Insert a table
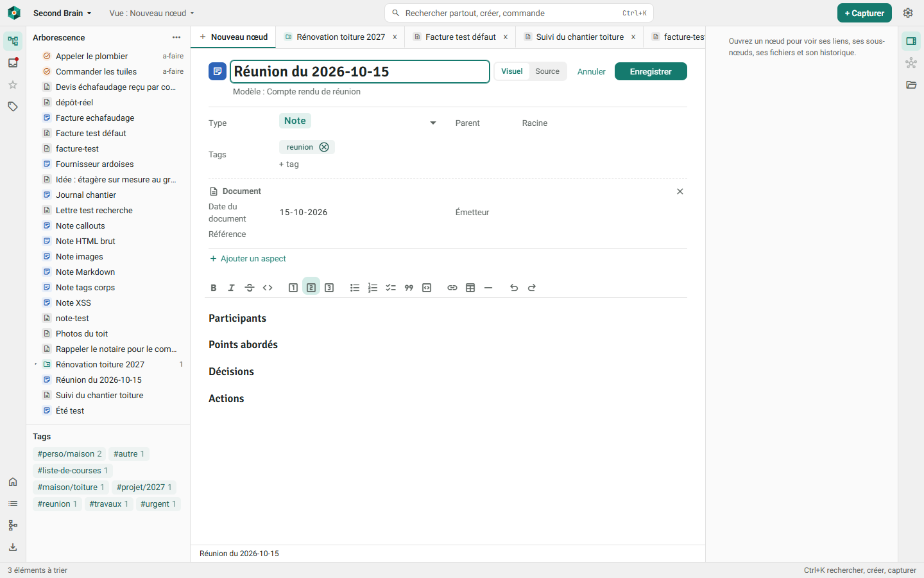Image resolution: width=924 pixels, height=578 pixels. (x=470, y=288)
